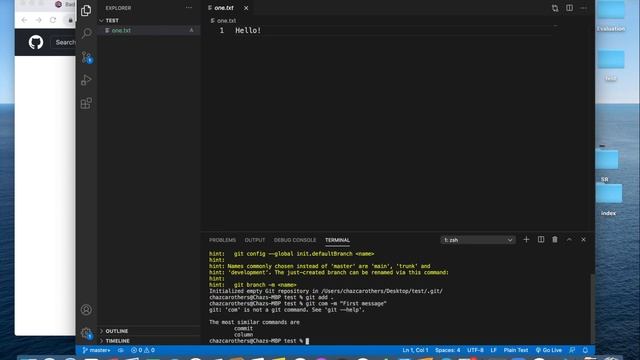Open Explorer more actions ellipsis

click(189, 8)
